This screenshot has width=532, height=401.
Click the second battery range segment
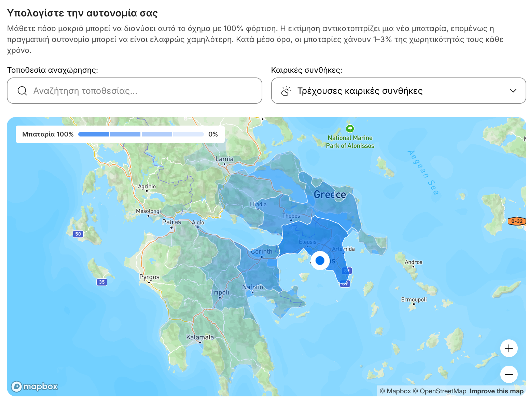125,134
